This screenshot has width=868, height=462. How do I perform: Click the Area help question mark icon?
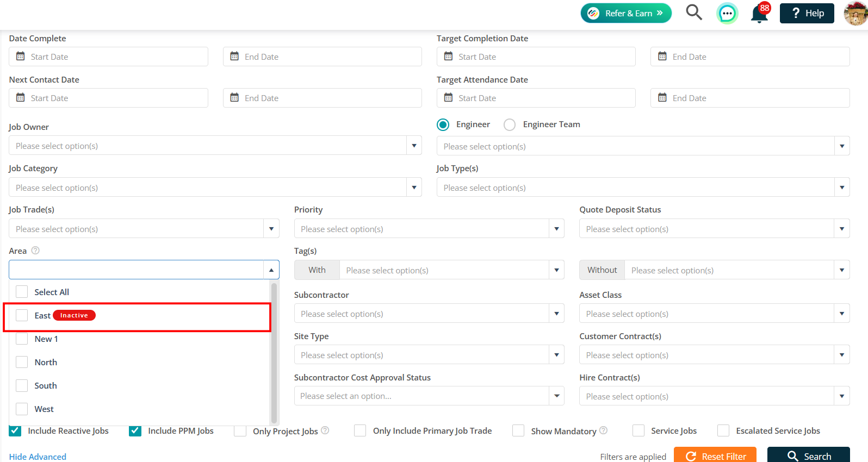[x=35, y=251]
